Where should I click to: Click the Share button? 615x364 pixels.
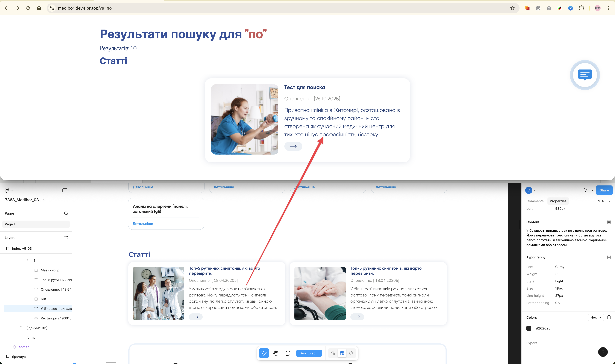[x=604, y=190]
